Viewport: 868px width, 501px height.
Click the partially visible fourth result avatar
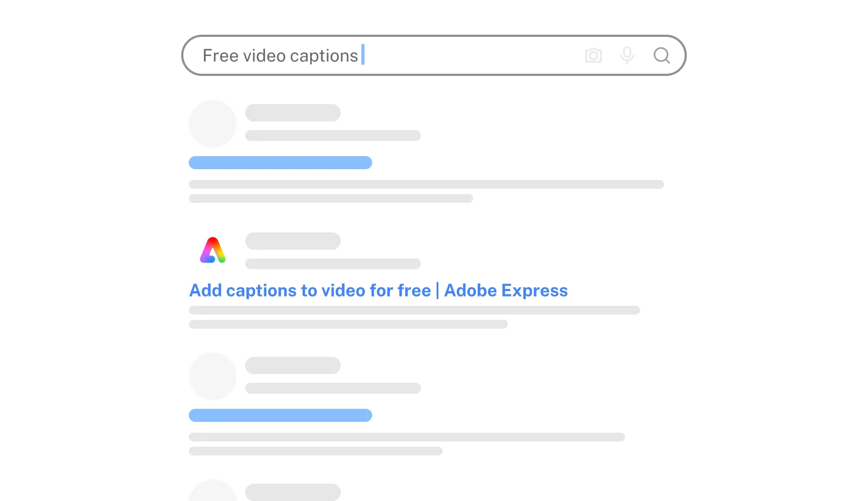point(213,491)
